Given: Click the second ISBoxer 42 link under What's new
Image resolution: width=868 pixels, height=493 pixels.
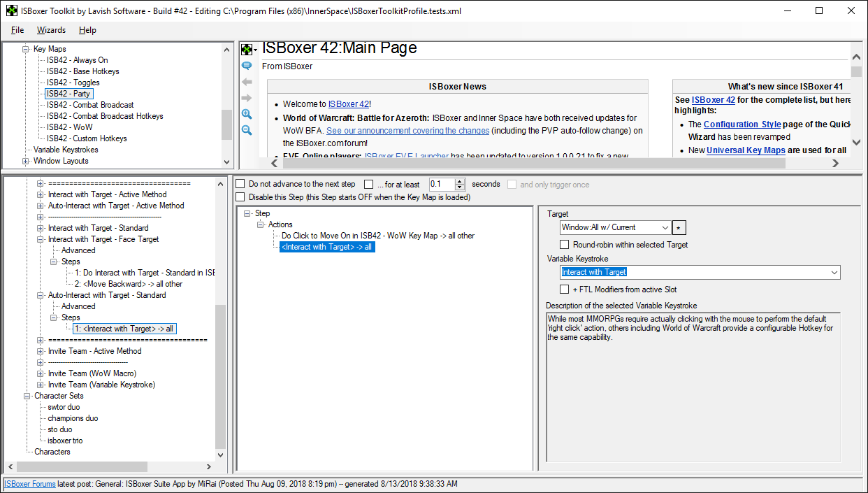Looking at the screenshot, I should pos(714,100).
